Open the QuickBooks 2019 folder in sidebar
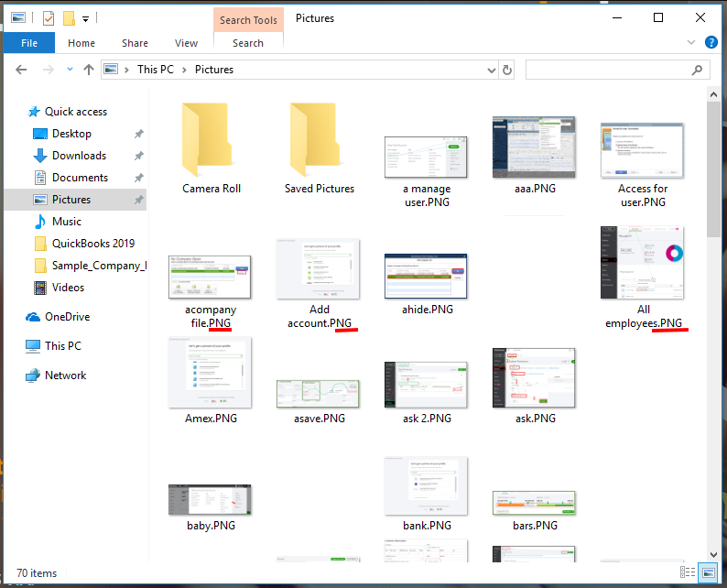 coord(92,244)
